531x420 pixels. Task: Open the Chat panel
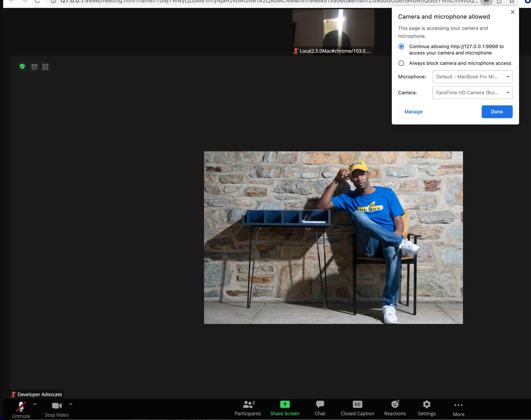(320, 408)
